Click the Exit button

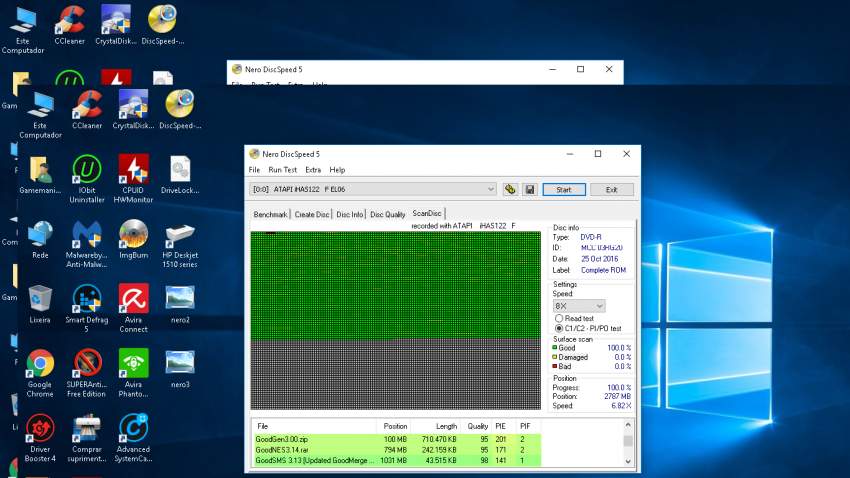pos(611,190)
